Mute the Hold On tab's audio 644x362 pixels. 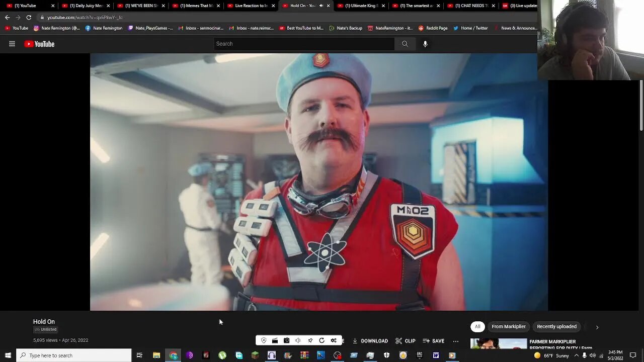click(x=321, y=6)
